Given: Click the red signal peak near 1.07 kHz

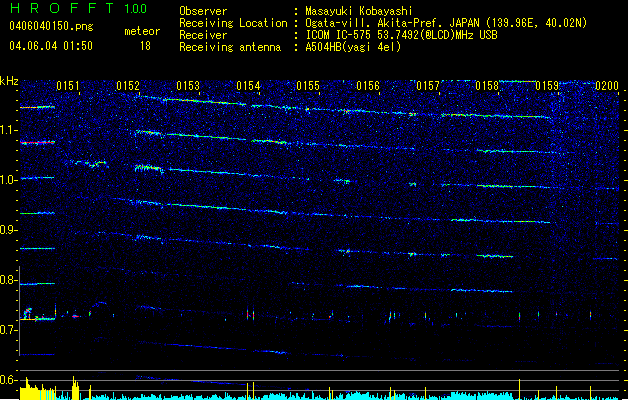Looking at the screenshot, I should (38, 143).
